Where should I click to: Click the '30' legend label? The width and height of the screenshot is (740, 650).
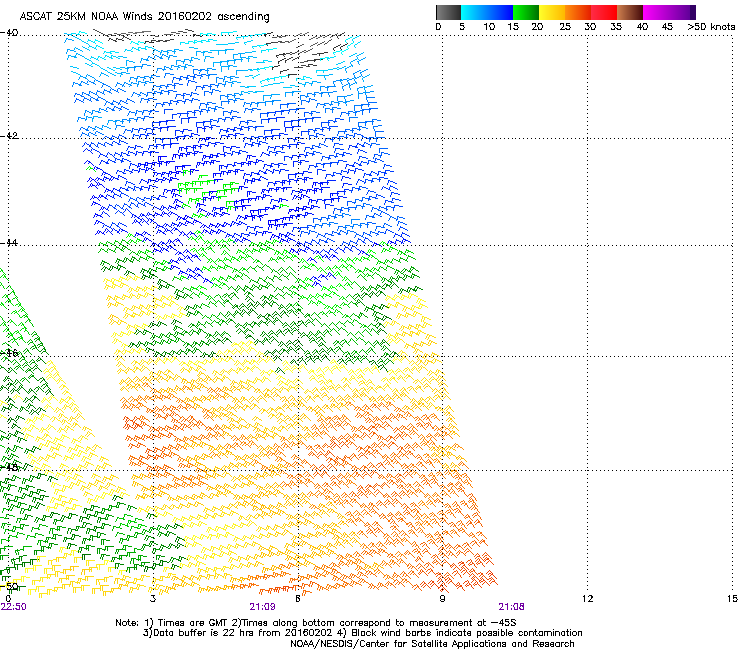click(590, 27)
